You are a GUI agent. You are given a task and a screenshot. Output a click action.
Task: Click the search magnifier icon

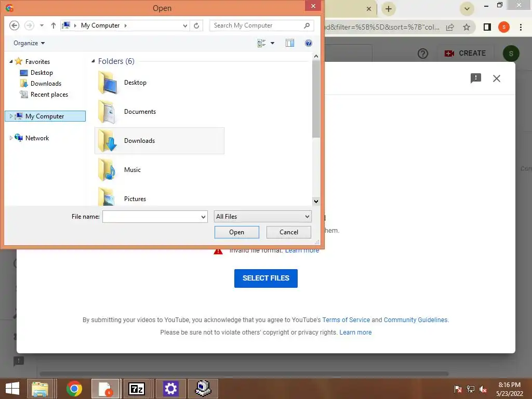tap(307, 25)
